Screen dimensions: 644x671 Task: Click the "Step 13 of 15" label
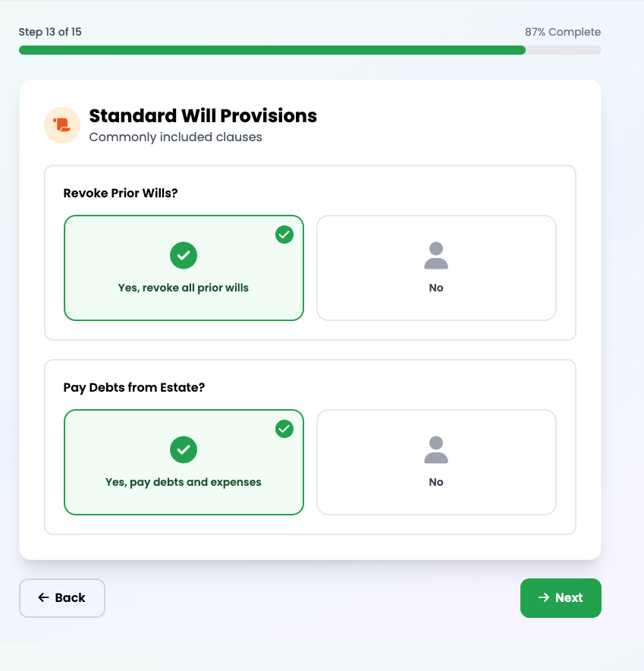coord(50,33)
